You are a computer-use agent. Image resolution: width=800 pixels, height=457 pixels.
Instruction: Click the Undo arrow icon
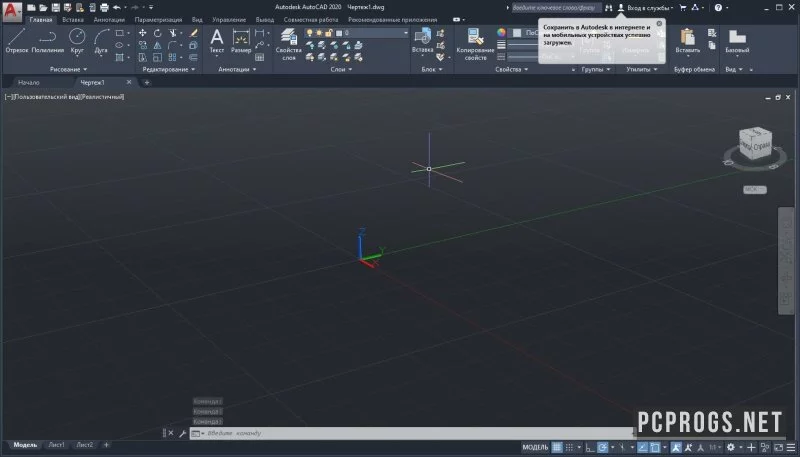click(x=117, y=7)
